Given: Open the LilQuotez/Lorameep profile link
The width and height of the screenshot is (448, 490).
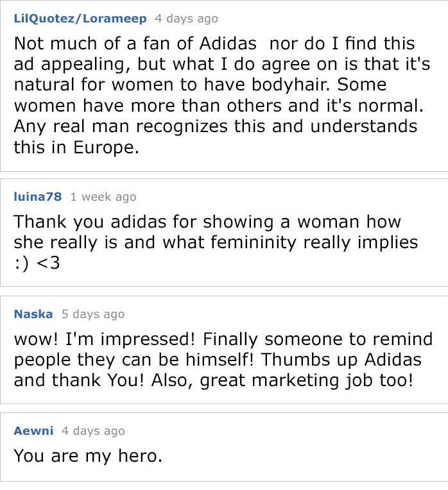Looking at the screenshot, I should [80, 19].
